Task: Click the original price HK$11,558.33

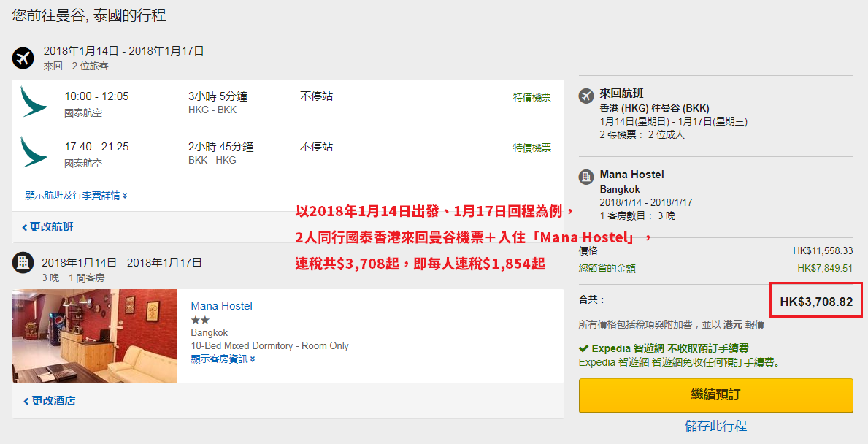Action: click(x=823, y=250)
